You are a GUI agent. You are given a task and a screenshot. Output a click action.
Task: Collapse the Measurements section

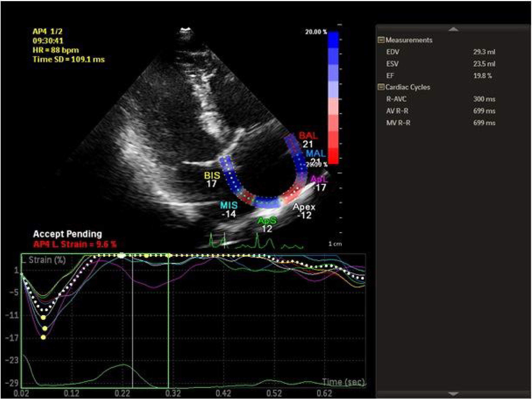[381, 40]
